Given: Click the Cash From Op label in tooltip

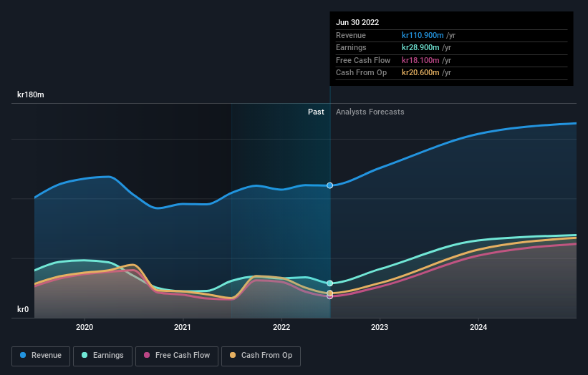Looking at the screenshot, I should 361,73.
